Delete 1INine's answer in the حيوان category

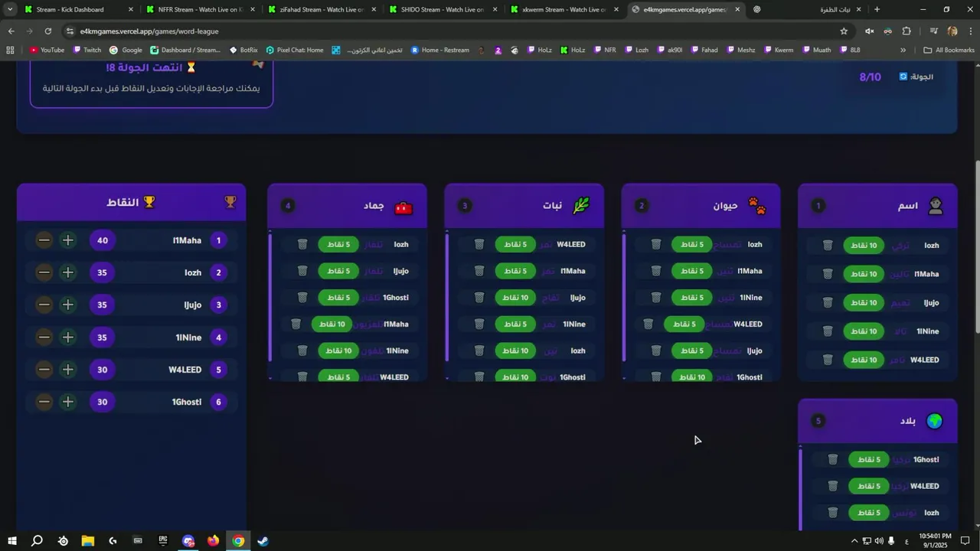[656, 297]
